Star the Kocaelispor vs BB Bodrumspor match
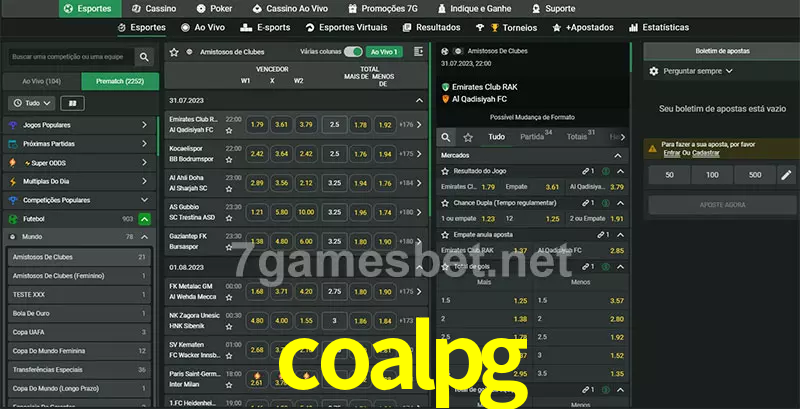Viewport: 800px width, 409px height. [229, 160]
